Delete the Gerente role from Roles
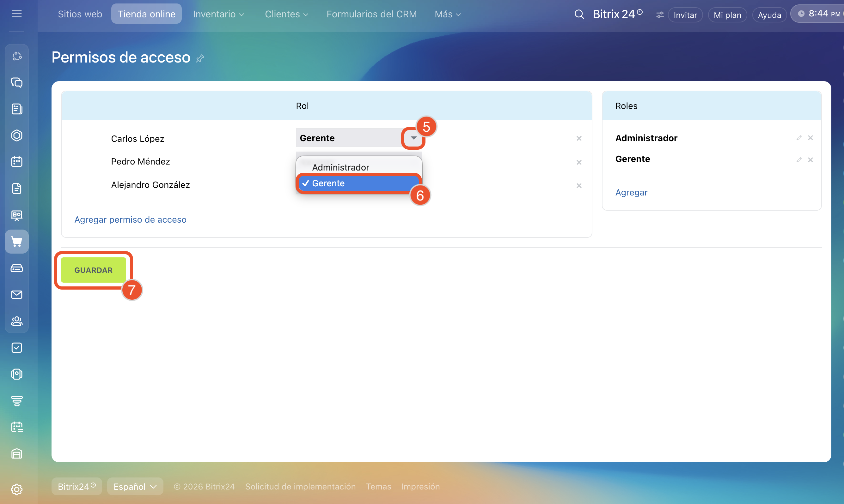 click(x=810, y=160)
